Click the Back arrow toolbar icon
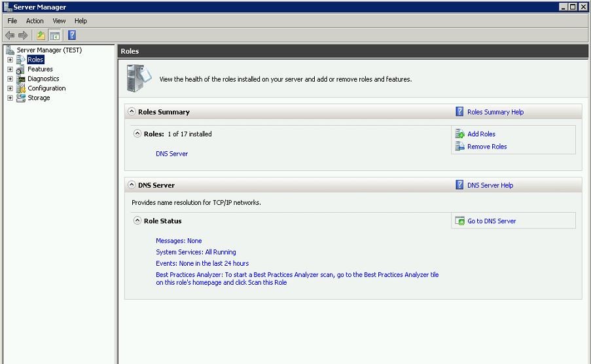This screenshot has height=364, width=591. click(x=10, y=35)
